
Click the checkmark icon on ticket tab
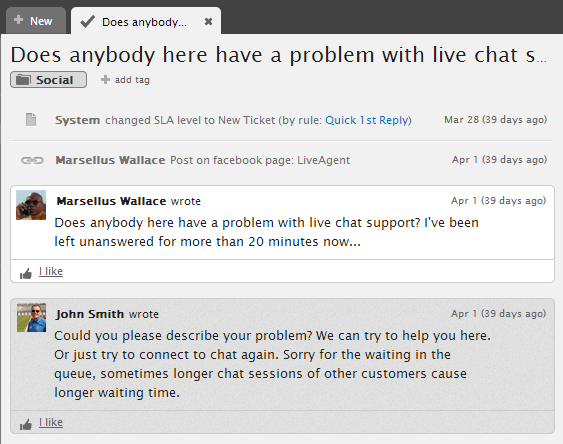88,22
